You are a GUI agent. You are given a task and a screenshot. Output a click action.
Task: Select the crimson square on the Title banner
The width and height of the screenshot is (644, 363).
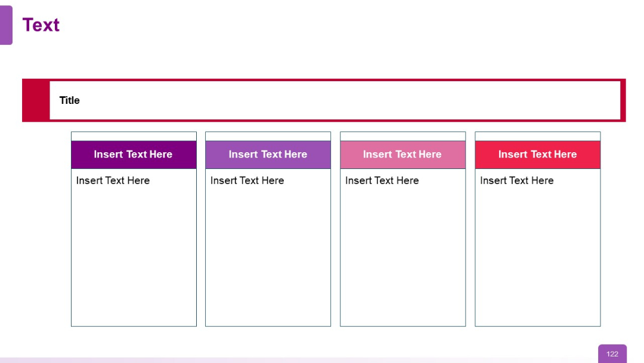tap(36, 100)
